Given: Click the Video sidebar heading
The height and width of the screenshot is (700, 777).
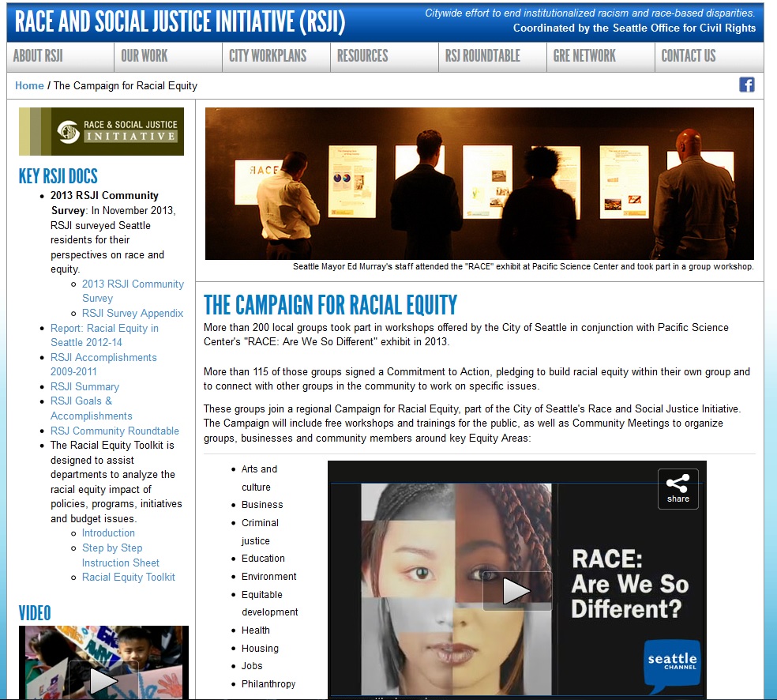Looking at the screenshot, I should tap(35, 613).
